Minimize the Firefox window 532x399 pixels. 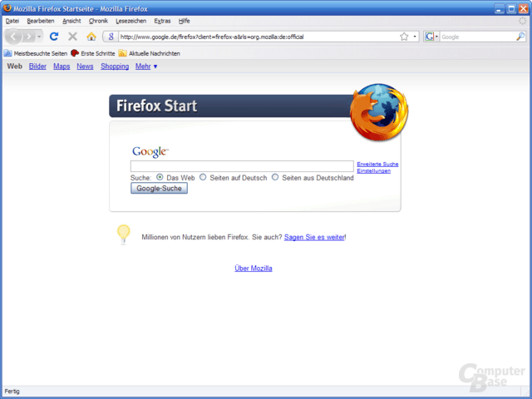(x=499, y=8)
